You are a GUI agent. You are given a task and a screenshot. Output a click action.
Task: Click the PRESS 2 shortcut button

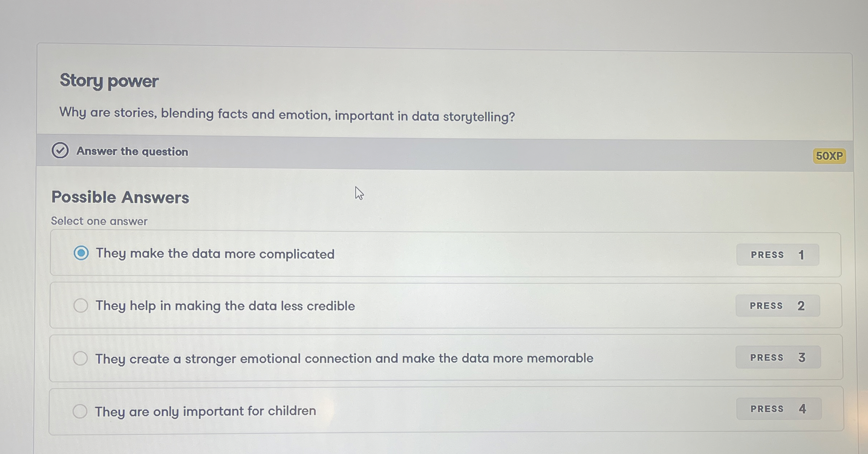777,306
